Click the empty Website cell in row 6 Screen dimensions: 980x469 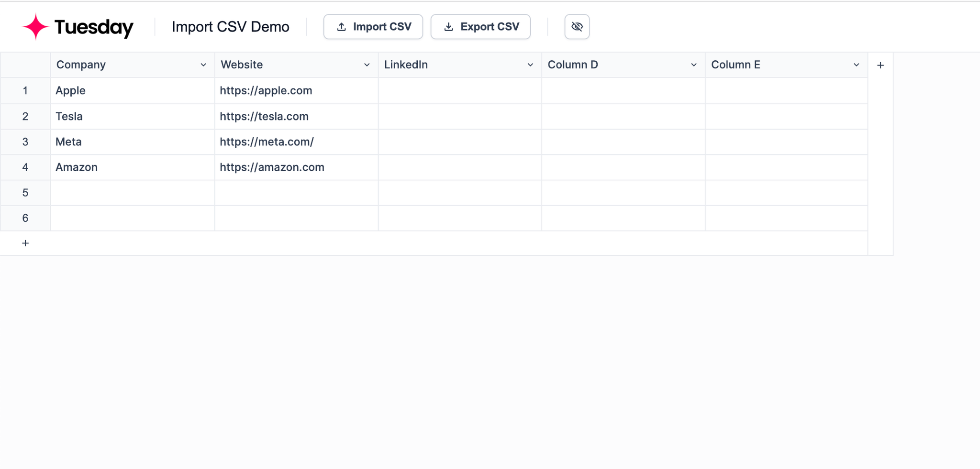[297, 218]
